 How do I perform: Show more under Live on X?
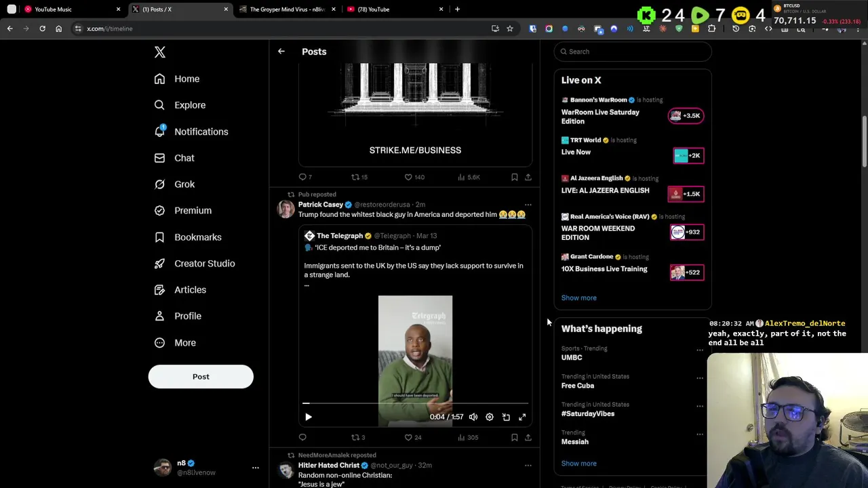[579, 298]
